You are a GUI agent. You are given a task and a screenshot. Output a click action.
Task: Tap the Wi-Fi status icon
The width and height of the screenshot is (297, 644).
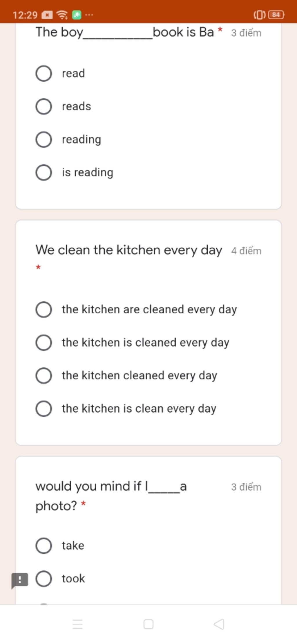click(62, 15)
